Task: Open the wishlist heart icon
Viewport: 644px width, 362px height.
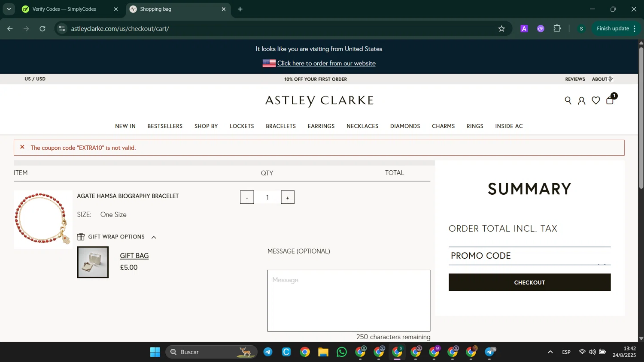Action: (x=596, y=101)
